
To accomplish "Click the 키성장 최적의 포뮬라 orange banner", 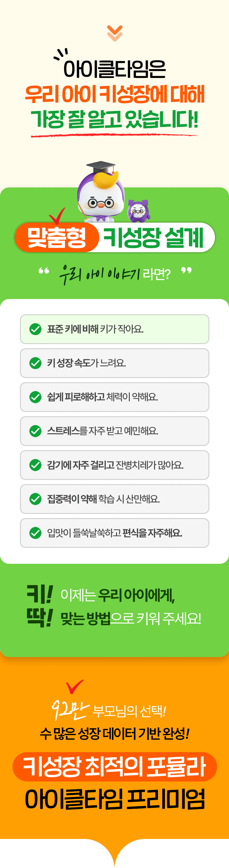I will pos(115,766).
